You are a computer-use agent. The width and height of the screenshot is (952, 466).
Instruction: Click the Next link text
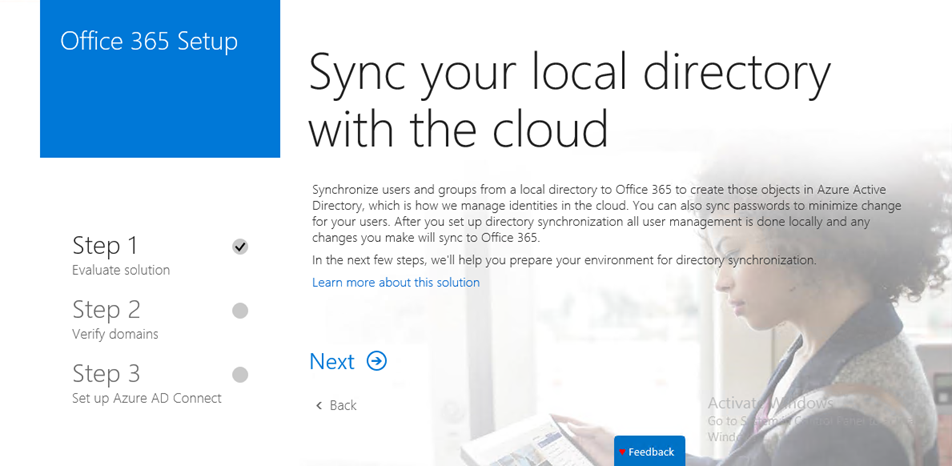(x=332, y=362)
